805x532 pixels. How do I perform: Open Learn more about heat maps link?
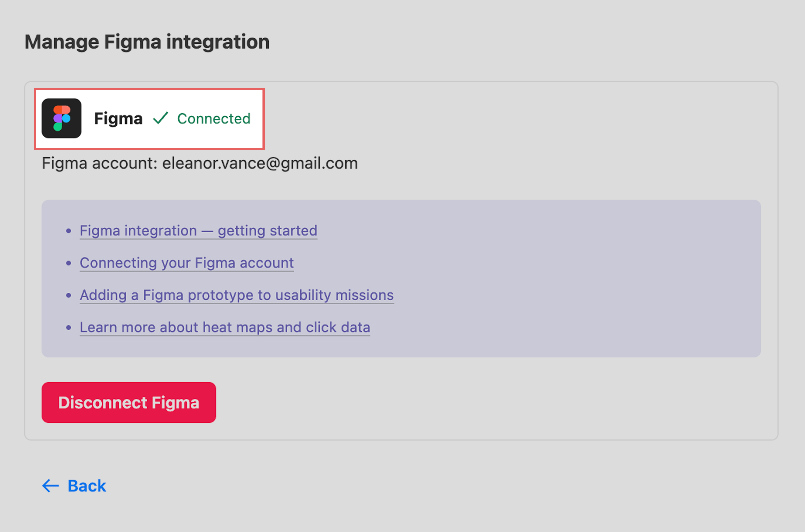click(225, 328)
